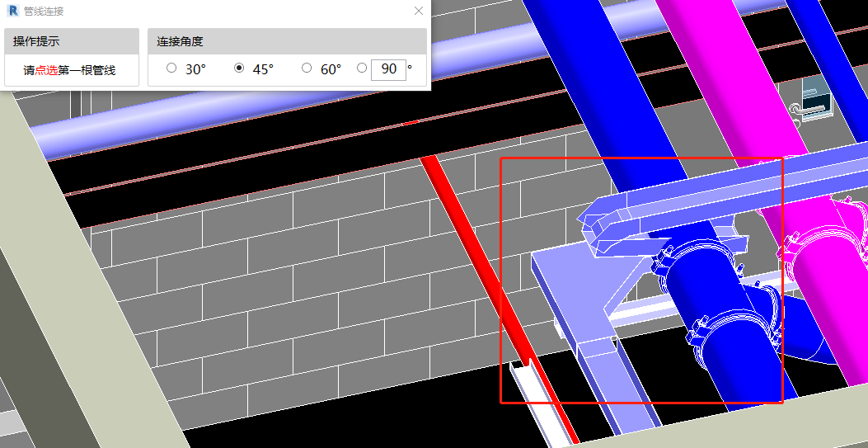Enable the custom angle radio button
The image size is (868, 448).
pyautogui.click(x=362, y=68)
